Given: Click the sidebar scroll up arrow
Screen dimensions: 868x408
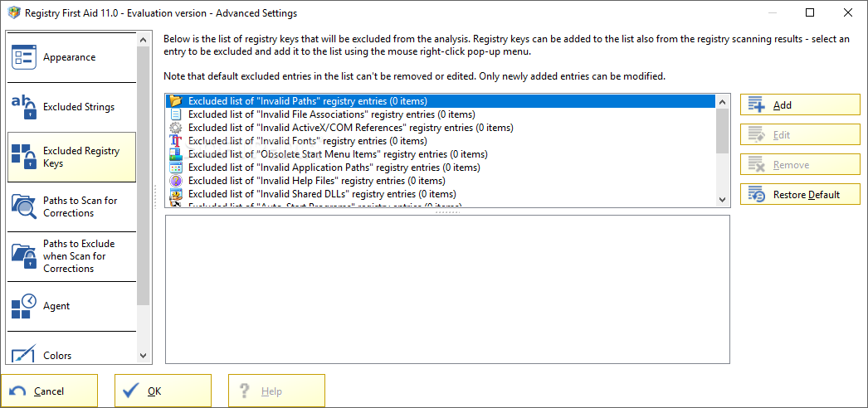Looking at the screenshot, I should click(143, 40).
